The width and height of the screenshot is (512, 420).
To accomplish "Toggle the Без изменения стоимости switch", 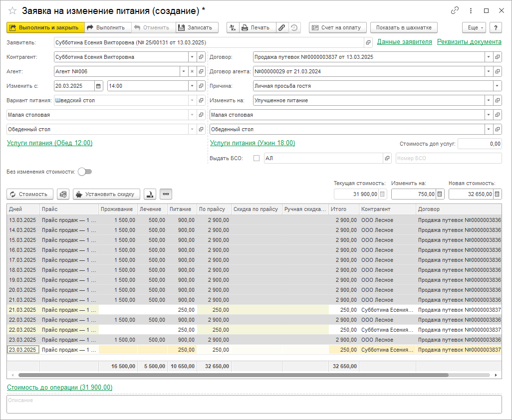I will (85, 172).
